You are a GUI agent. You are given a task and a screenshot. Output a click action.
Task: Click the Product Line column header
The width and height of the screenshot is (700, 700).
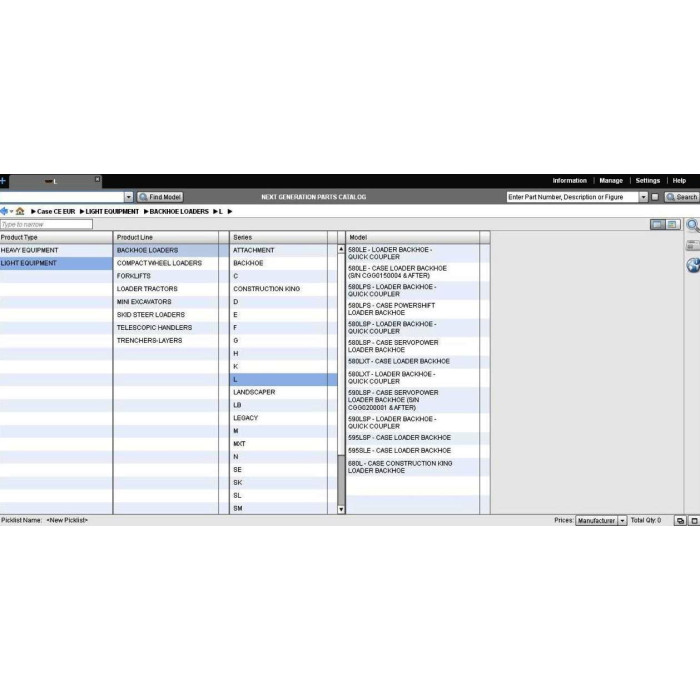[166, 238]
